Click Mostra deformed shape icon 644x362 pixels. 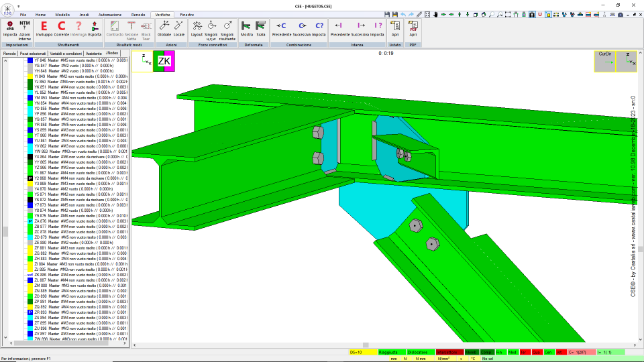[246, 29]
